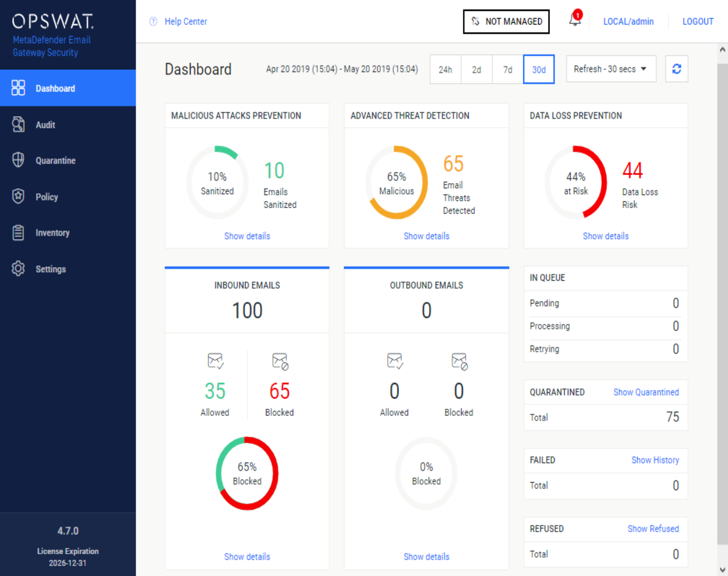
Task: Click scrollbar up arrow
Action: (722, 49)
